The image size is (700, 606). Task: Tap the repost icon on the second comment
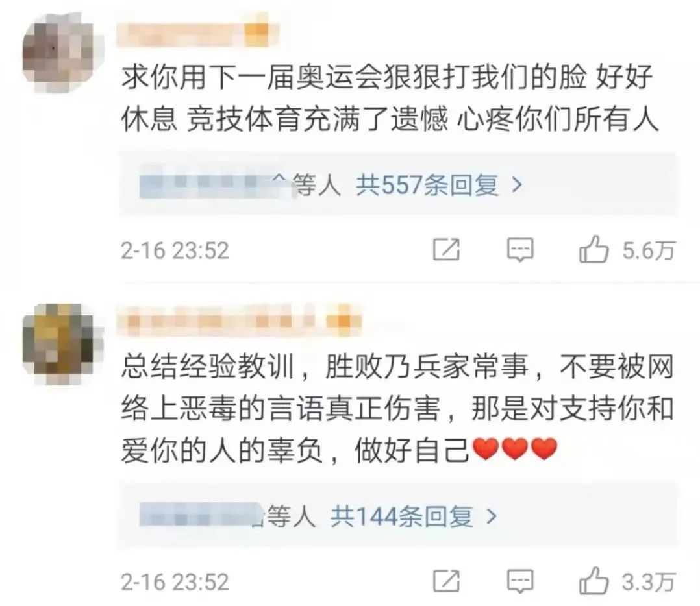pyautogui.click(x=446, y=581)
